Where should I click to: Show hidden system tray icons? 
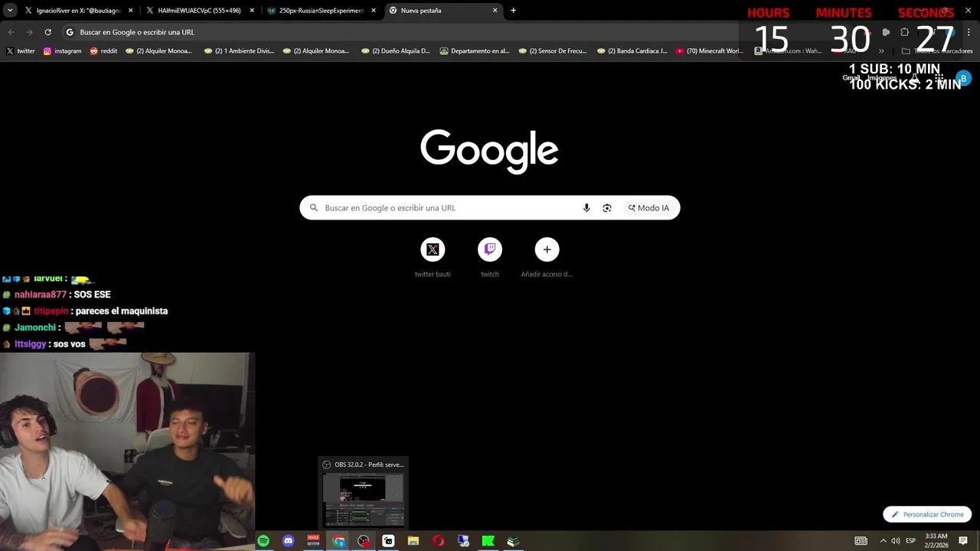click(x=883, y=541)
